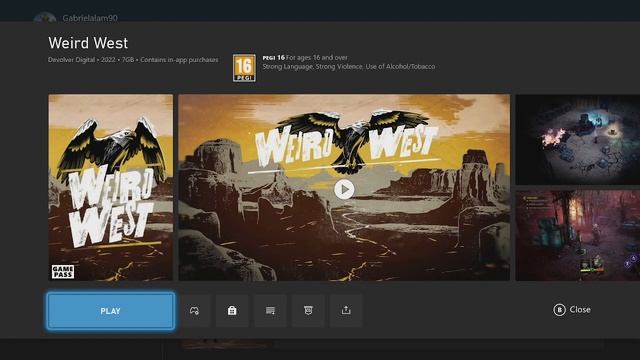Screen dimensions: 640x360
Task: Start the game with the PLAY button
Action: (x=111, y=311)
